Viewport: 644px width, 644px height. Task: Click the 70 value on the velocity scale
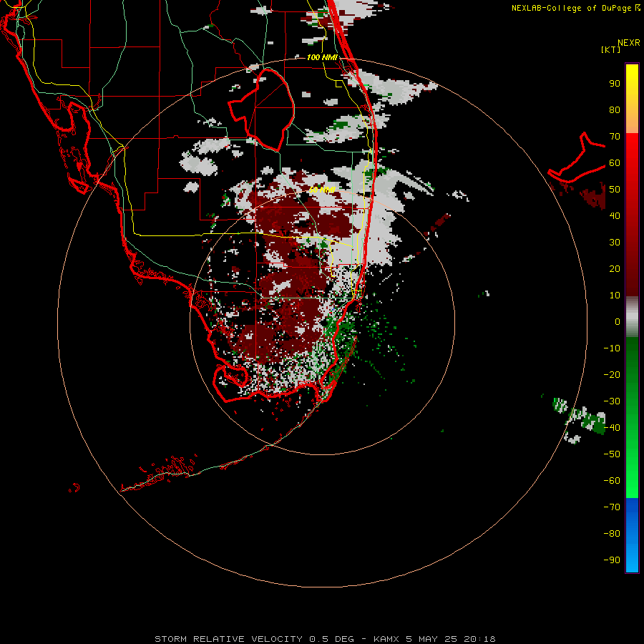pyautogui.click(x=615, y=137)
